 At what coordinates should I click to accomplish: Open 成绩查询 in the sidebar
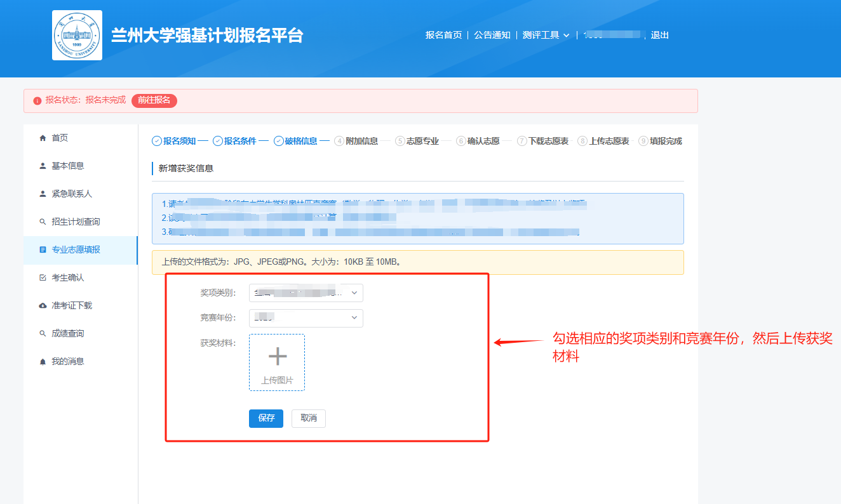point(67,333)
